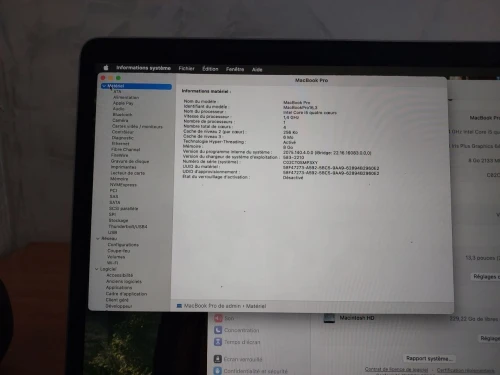Select Contrôleur in the sidebar
The width and height of the screenshot is (500, 375).
123,132
